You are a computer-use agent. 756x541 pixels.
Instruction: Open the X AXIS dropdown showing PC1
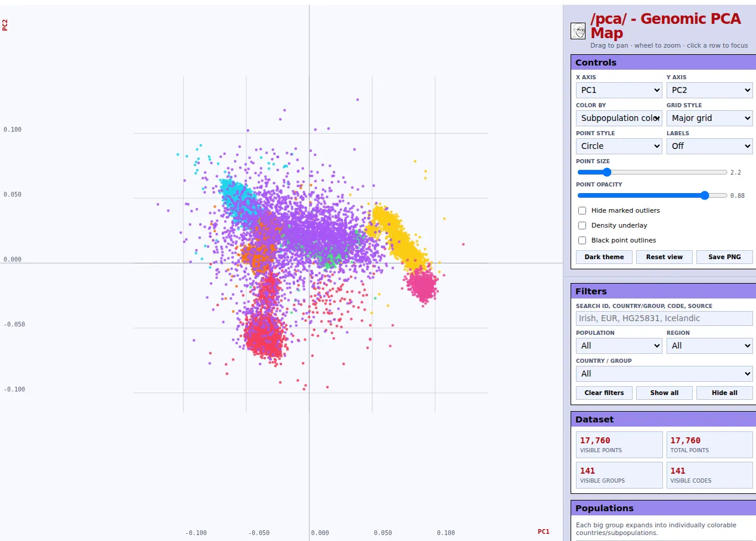[x=619, y=90]
